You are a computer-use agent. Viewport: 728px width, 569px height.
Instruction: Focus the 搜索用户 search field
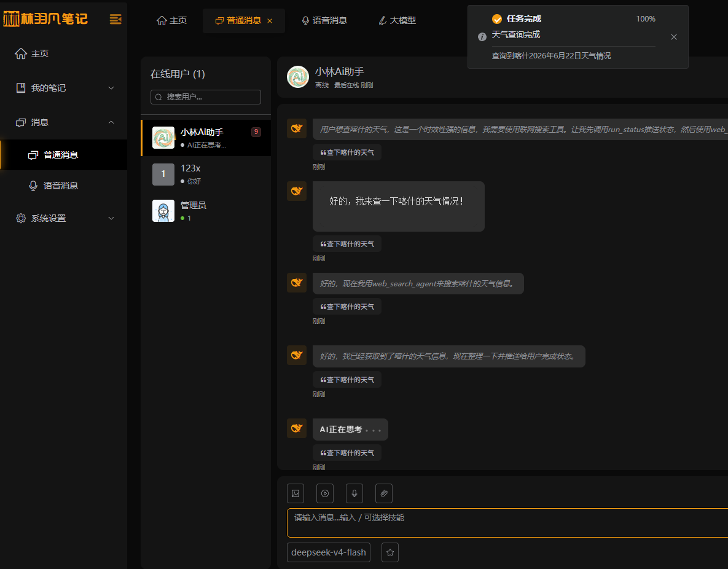206,97
